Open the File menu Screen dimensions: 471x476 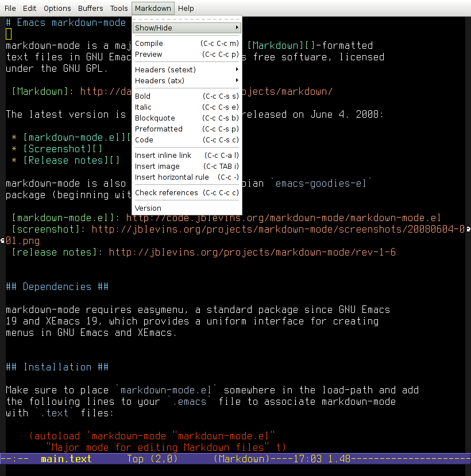(10, 8)
